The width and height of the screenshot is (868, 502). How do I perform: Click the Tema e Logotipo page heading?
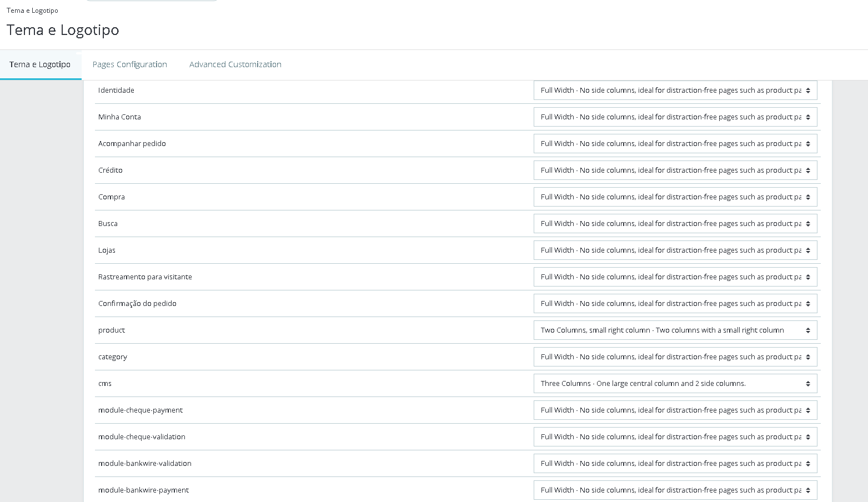pyautogui.click(x=63, y=30)
